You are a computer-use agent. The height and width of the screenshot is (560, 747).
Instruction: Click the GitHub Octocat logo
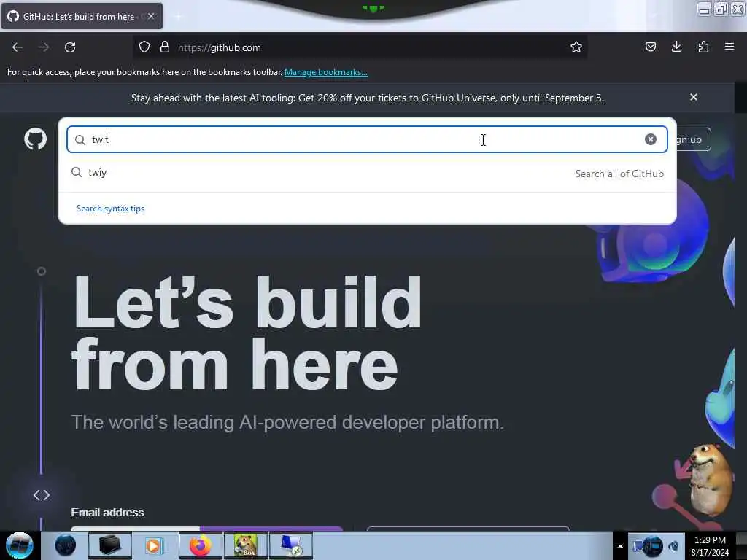[x=35, y=139]
